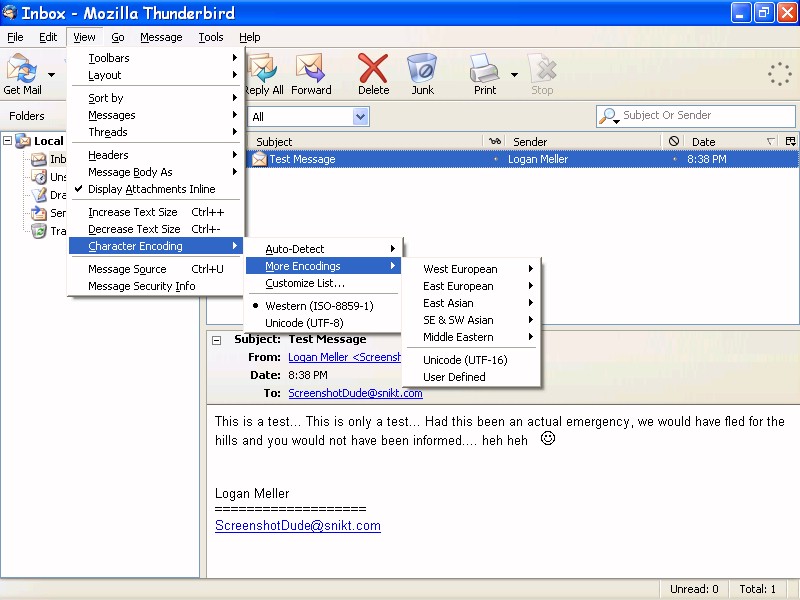This screenshot has height=600, width=800.
Task: Expand the Auto-Detect submenu
Action: tap(323, 249)
